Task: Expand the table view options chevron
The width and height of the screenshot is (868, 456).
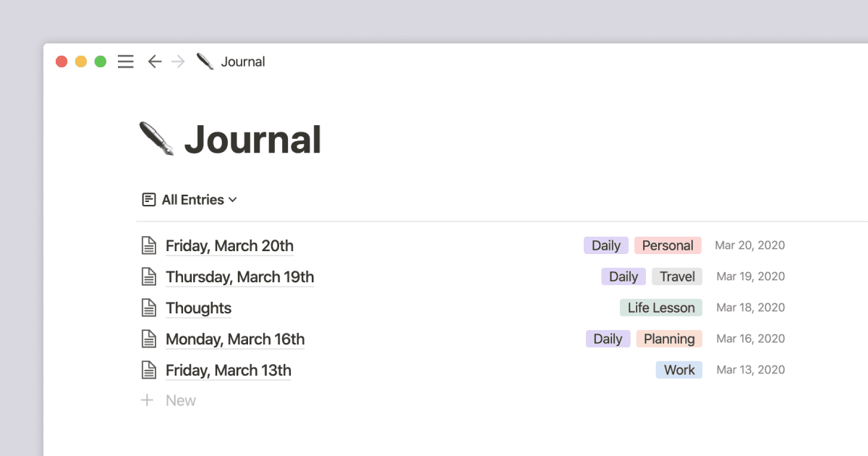Action: point(232,199)
